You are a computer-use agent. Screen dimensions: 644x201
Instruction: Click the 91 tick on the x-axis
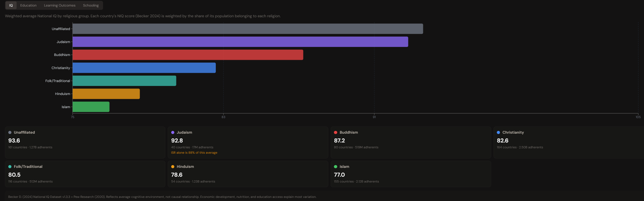374,117
